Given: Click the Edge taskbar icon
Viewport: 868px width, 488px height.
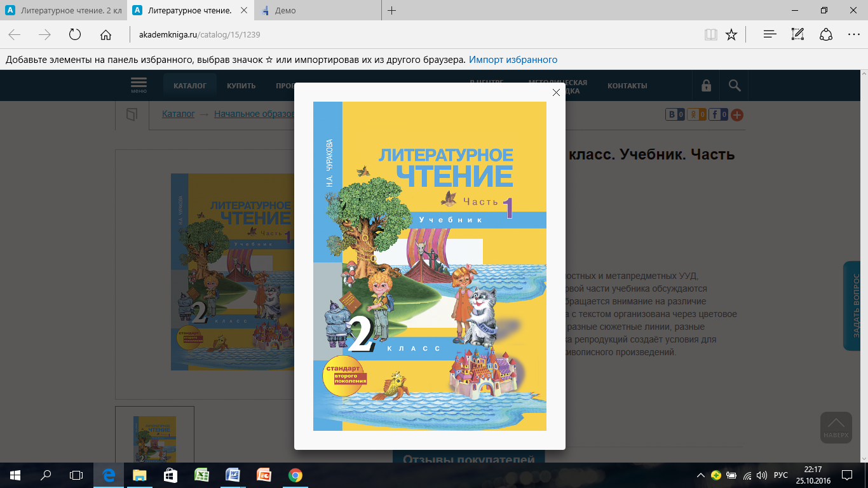Looking at the screenshot, I should pyautogui.click(x=109, y=475).
